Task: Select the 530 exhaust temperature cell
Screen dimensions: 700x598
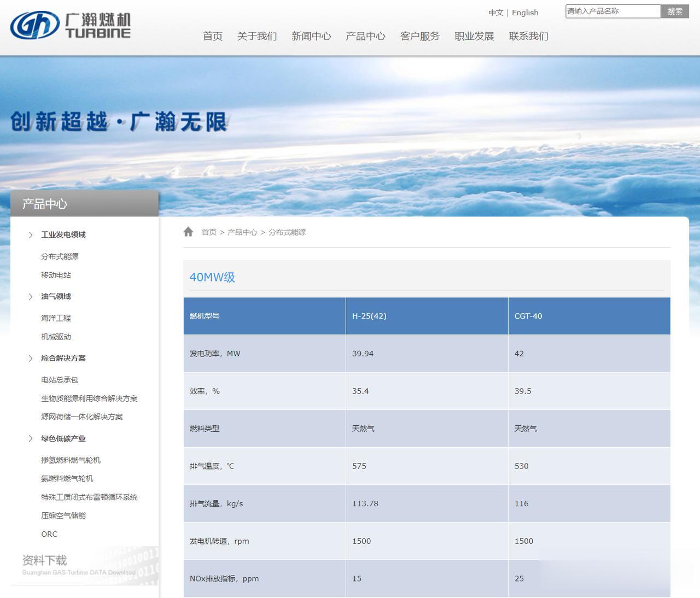Action: pyautogui.click(x=589, y=466)
